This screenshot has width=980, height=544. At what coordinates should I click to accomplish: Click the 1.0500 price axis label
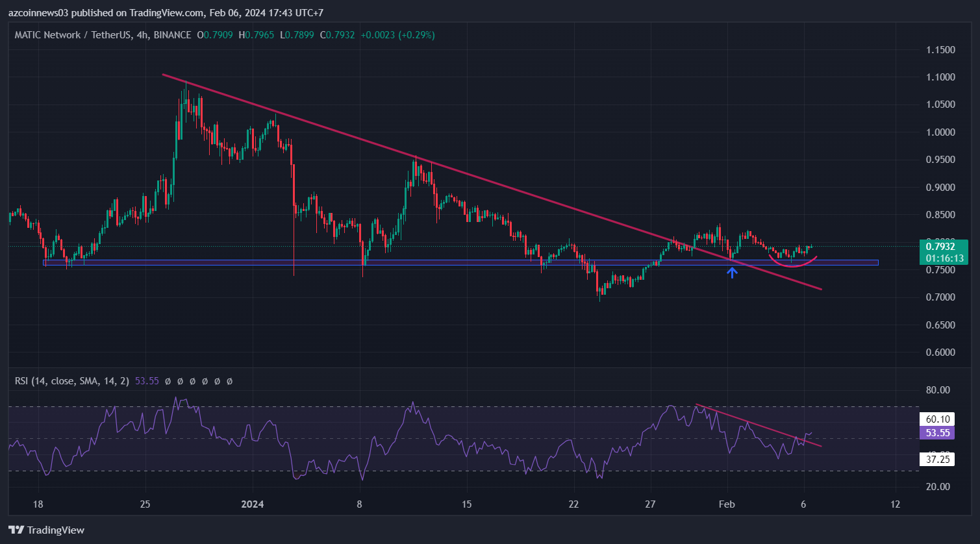pyautogui.click(x=939, y=105)
